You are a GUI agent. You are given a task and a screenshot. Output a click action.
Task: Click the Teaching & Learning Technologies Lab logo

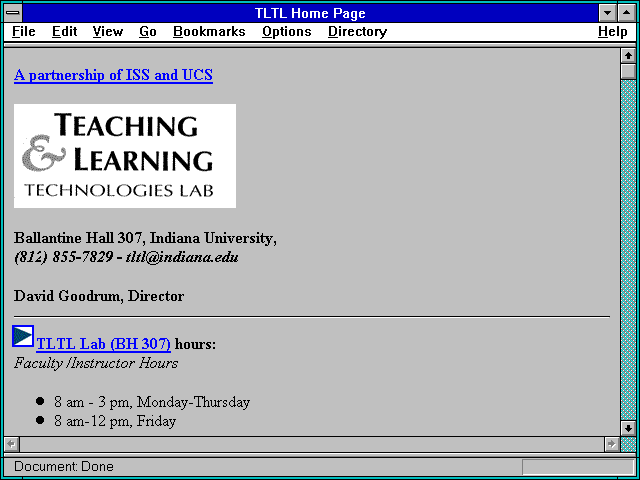(x=125, y=156)
